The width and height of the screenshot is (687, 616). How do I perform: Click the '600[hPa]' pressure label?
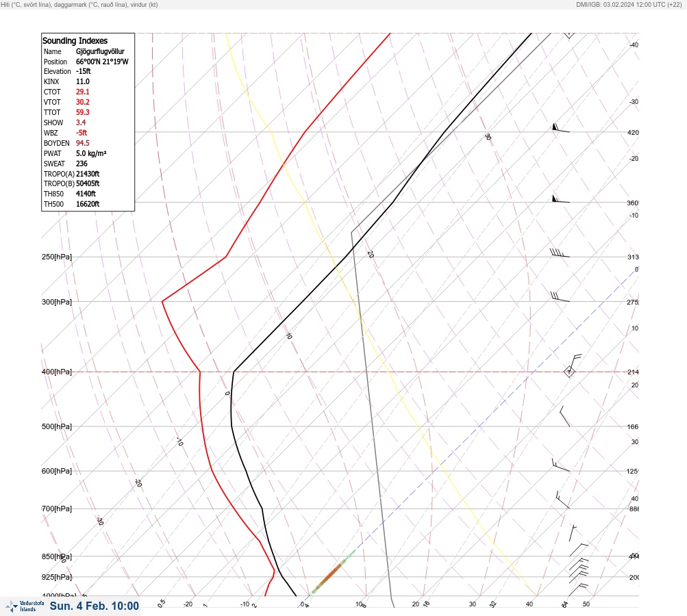tap(57, 471)
